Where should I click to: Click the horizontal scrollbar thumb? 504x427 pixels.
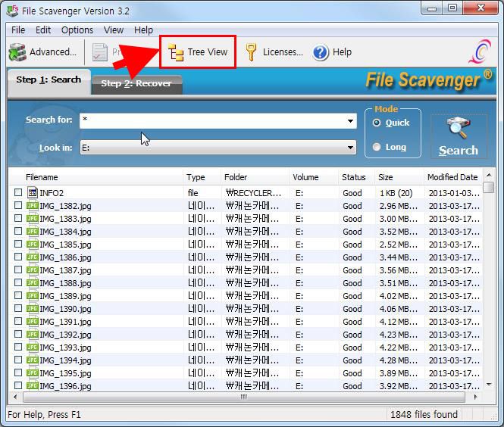[244, 397]
